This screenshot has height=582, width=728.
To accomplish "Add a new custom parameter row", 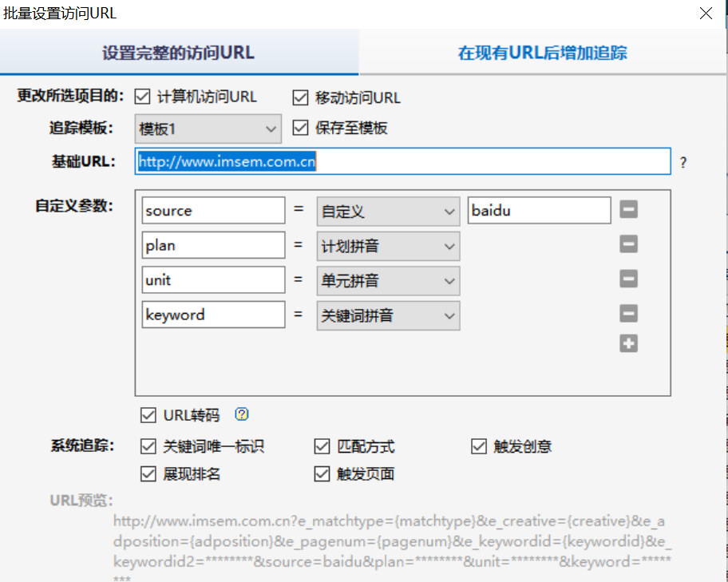I will [x=628, y=343].
